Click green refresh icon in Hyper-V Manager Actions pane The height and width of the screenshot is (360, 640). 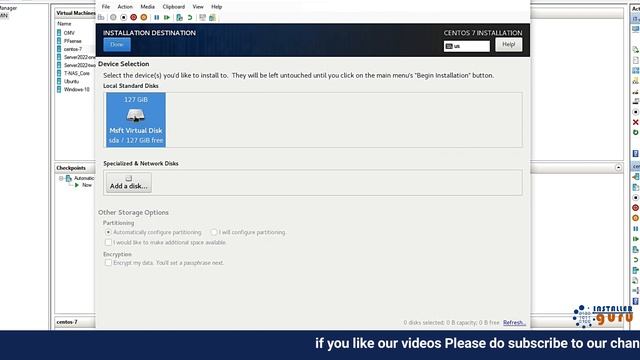pos(636,132)
